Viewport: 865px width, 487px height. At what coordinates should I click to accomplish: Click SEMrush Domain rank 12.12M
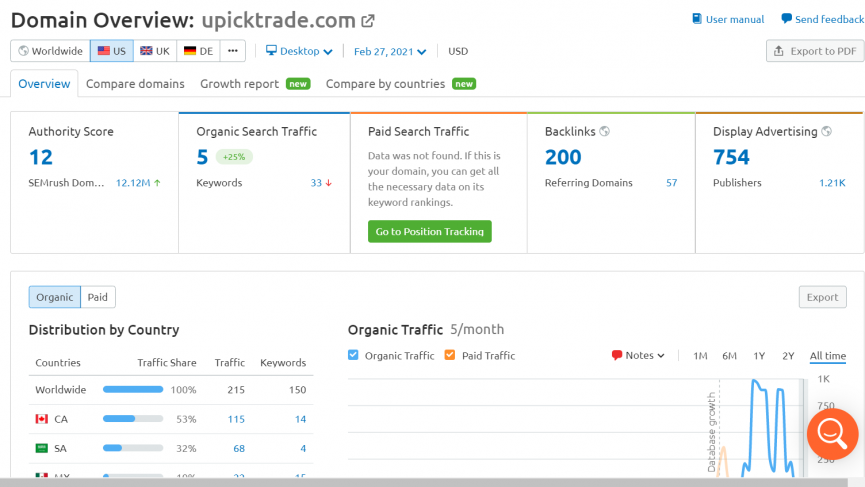(x=133, y=183)
